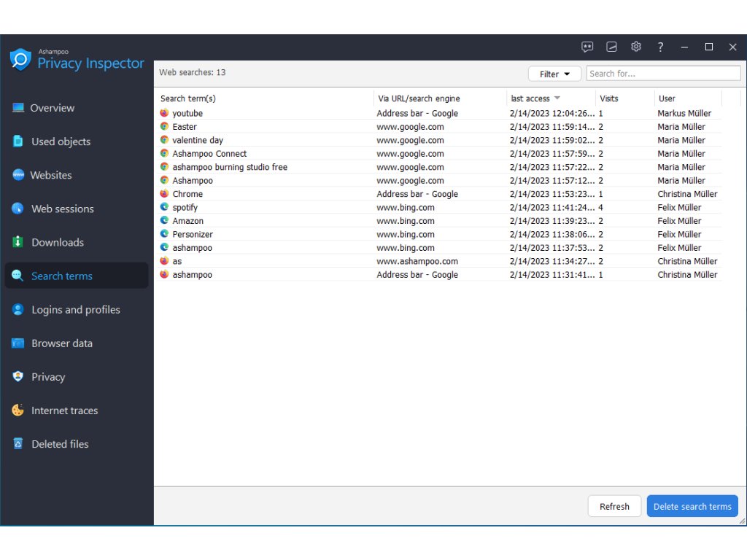The image size is (747, 560).
Task: Click the Websites globe icon in sidebar
Action: click(x=18, y=175)
